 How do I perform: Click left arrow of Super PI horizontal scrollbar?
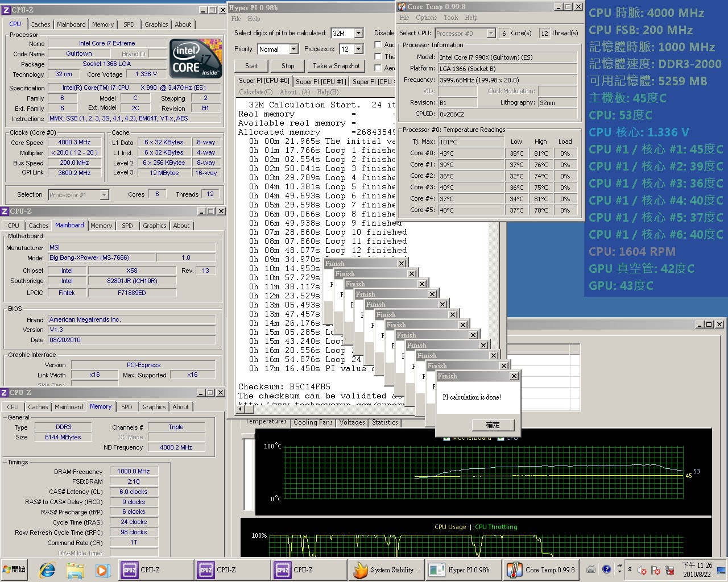pos(241,408)
